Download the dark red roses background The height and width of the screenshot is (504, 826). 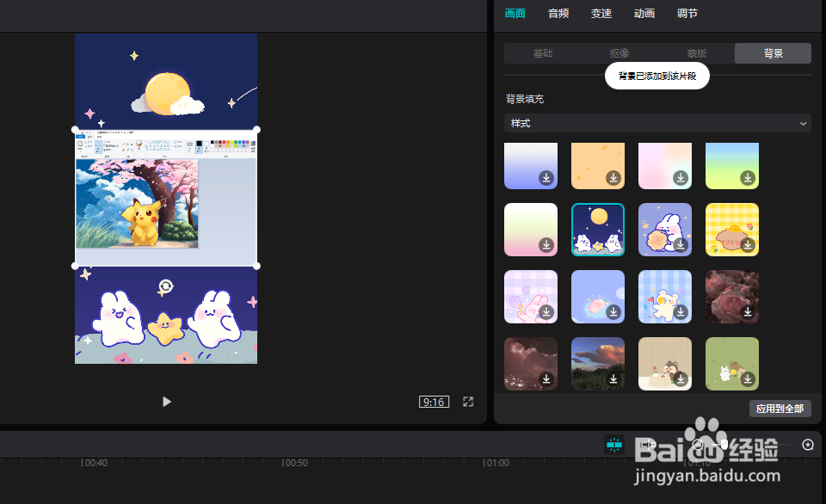pos(748,311)
